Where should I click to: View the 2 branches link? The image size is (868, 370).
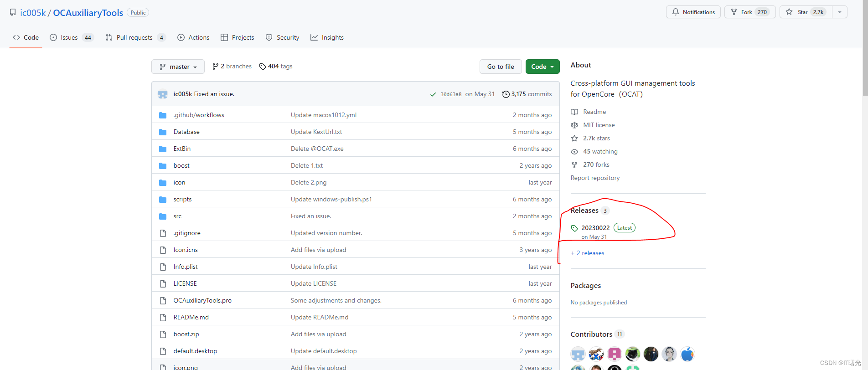pyautogui.click(x=232, y=67)
